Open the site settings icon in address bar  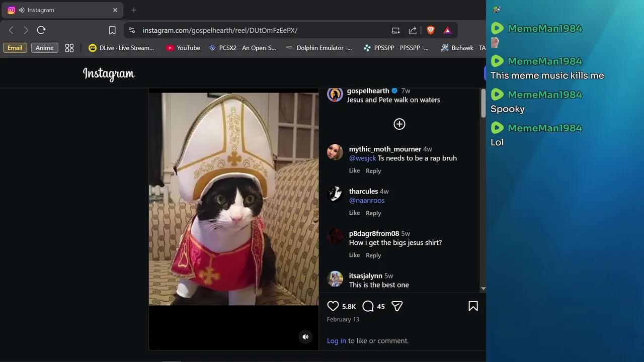point(132,30)
